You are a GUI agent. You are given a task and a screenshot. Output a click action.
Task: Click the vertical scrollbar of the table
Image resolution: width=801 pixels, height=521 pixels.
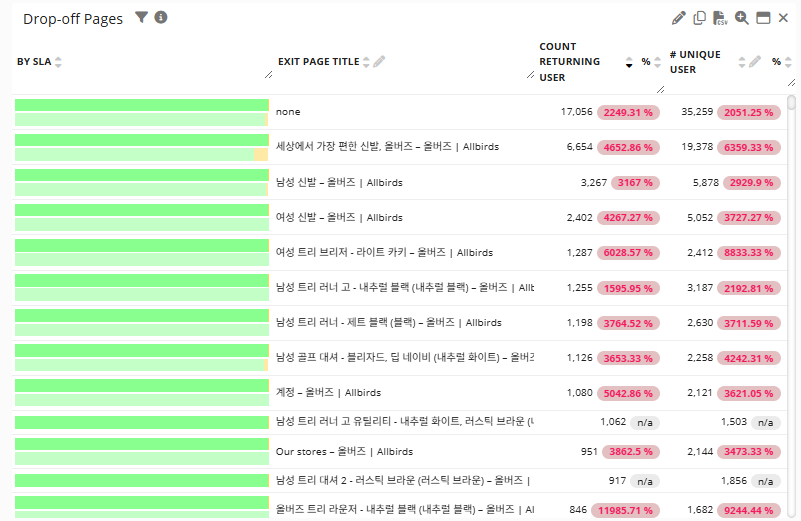(x=792, y=300)
